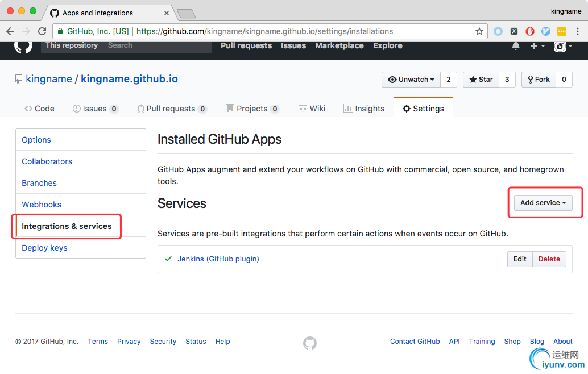Switch to the Wiki tab
Viewport: 588px width, 374px height.
312,109
